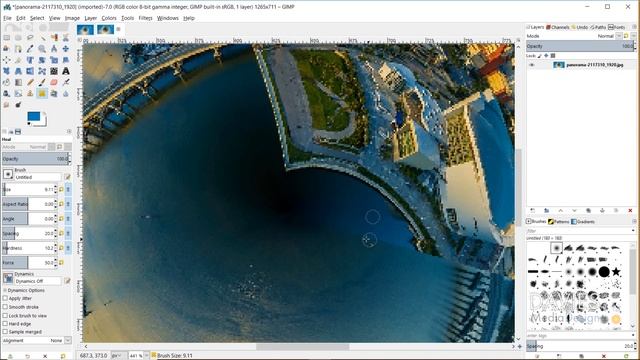Select the Ellipse Select tool

click(18, 38)
